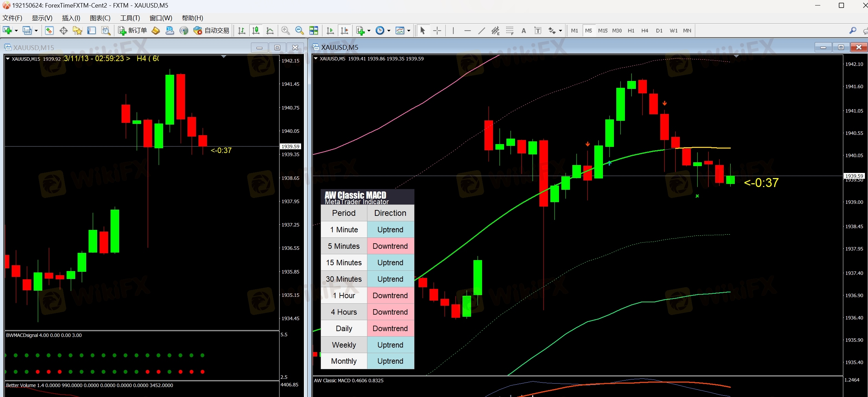The width and height of the screenshot is (868, 397).
Task: Open the 工具(T) menu
Action: tap(130, 18)
